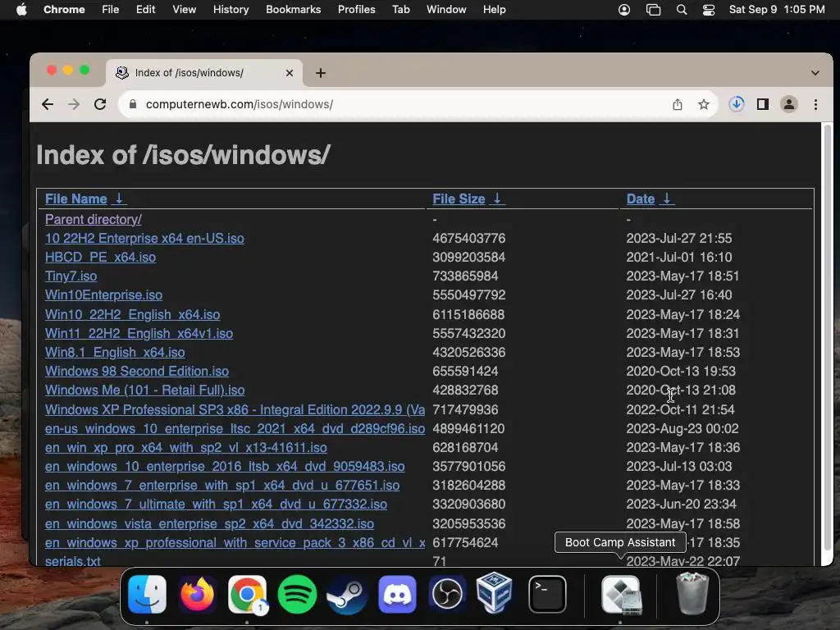Open Chrome downloads icon in toolbar

coord(737,104)
